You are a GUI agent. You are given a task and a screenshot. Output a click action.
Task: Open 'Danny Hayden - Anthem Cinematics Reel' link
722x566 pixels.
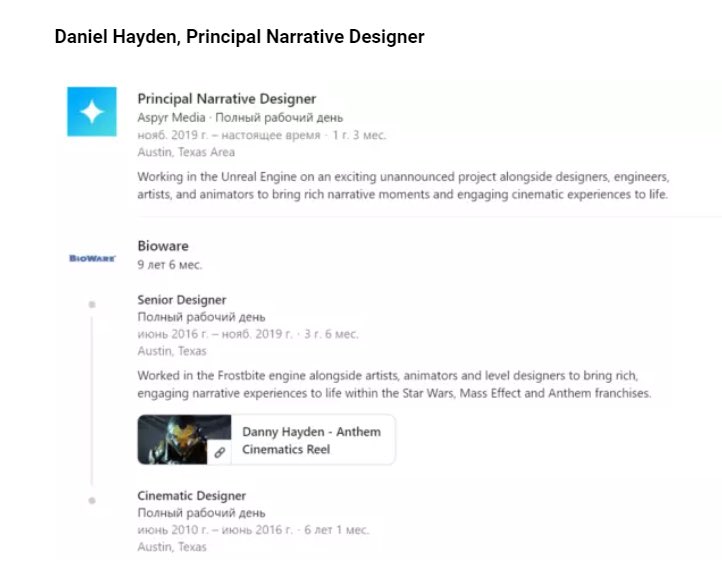point(311,440)
